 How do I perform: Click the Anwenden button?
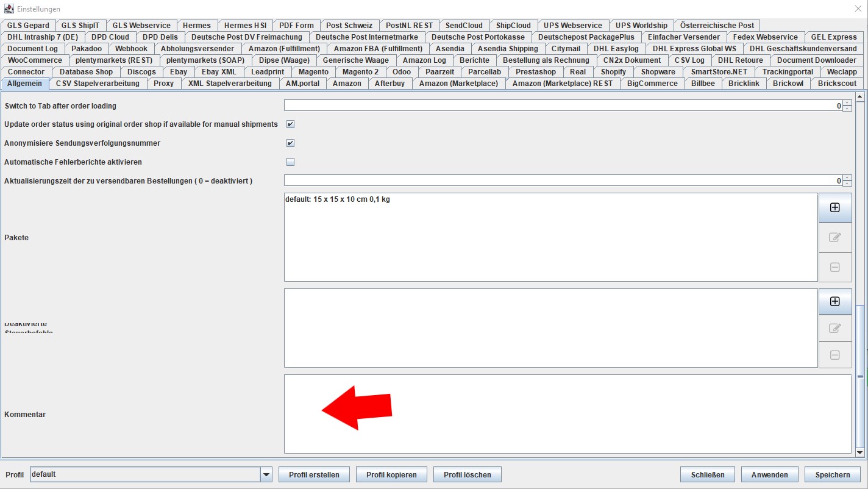pyautogui.click(x=770, y=474)
